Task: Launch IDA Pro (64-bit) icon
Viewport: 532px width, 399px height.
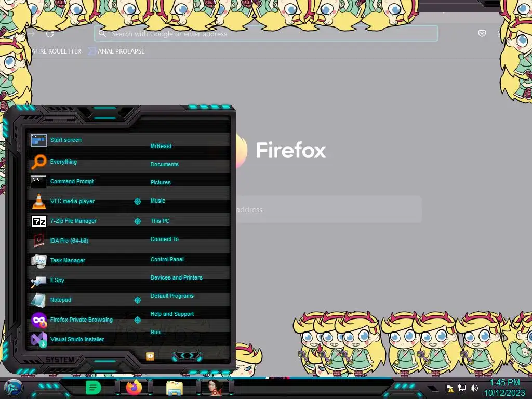Action: (x=38, y=241)
